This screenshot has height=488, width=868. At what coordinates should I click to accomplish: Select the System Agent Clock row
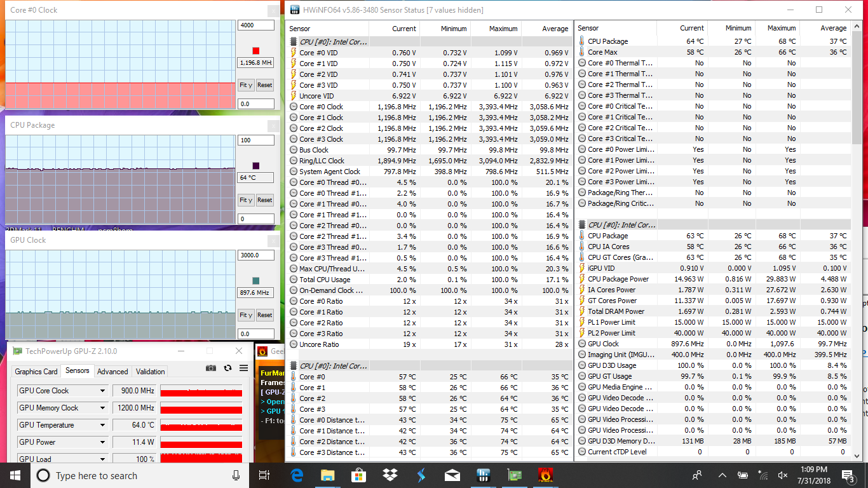430,172
